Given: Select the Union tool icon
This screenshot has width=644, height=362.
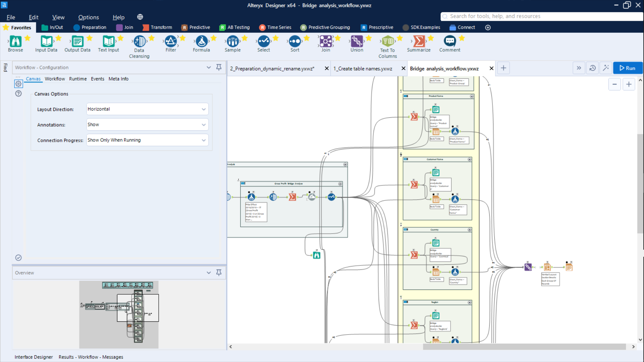Looking at the screenshot, I should (357, 41).
